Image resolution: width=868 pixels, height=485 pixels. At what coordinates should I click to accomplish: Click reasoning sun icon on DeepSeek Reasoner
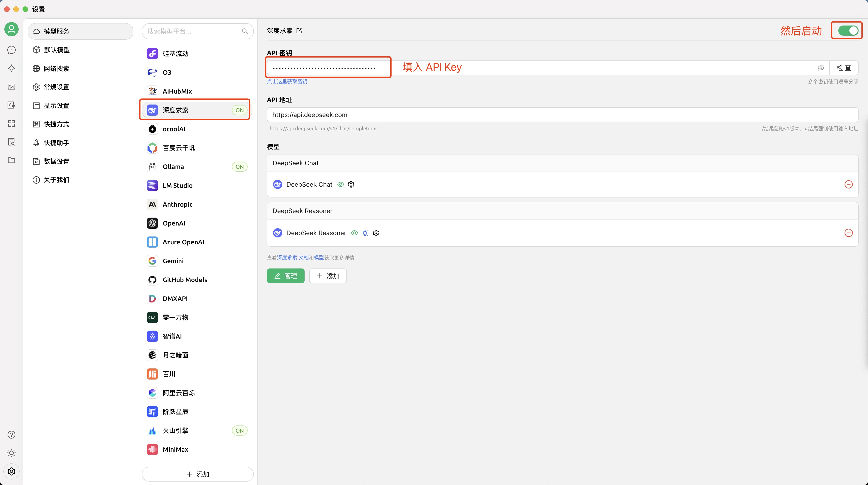[x=365, y=233]
